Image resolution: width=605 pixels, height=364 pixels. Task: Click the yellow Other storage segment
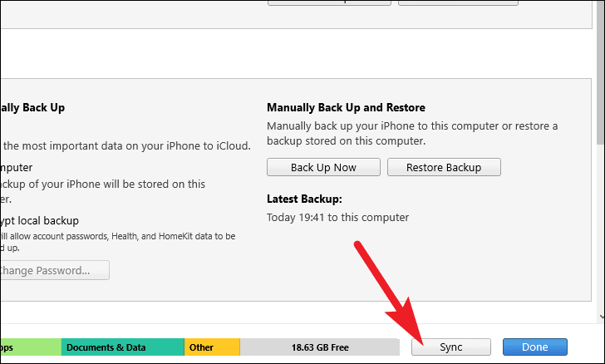(212, 347)
